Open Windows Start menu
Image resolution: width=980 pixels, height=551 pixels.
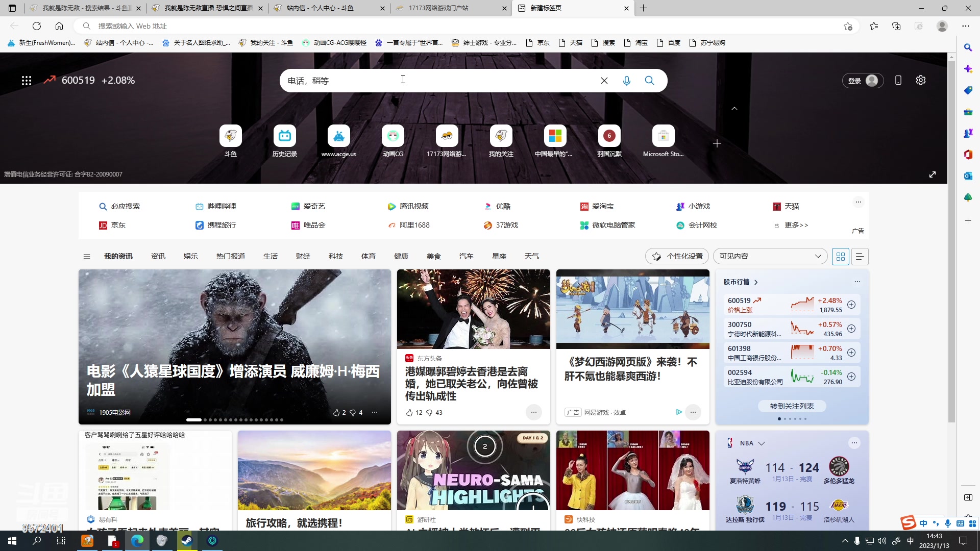[12, 541]
